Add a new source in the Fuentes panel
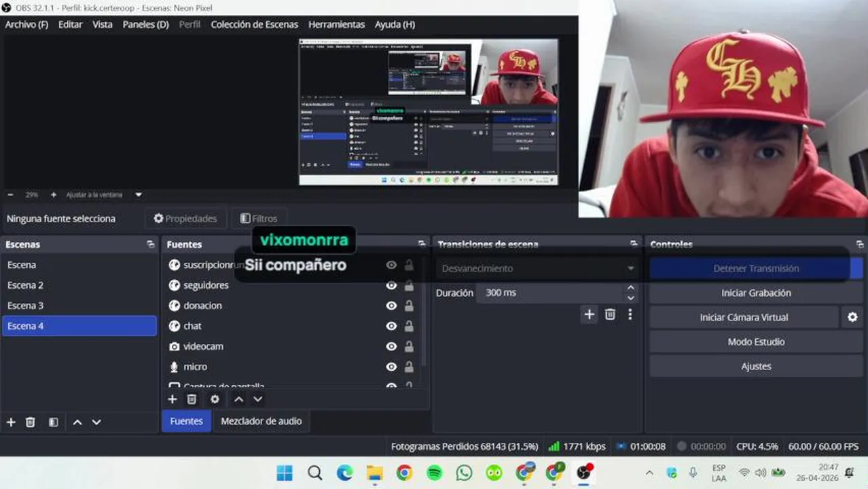 coord(173,399)
